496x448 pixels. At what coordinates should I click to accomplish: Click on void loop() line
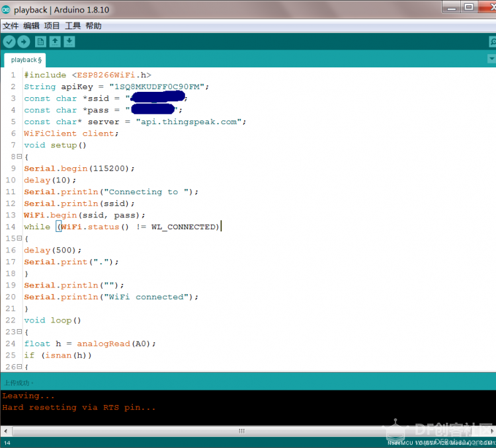tap(52, 320)
